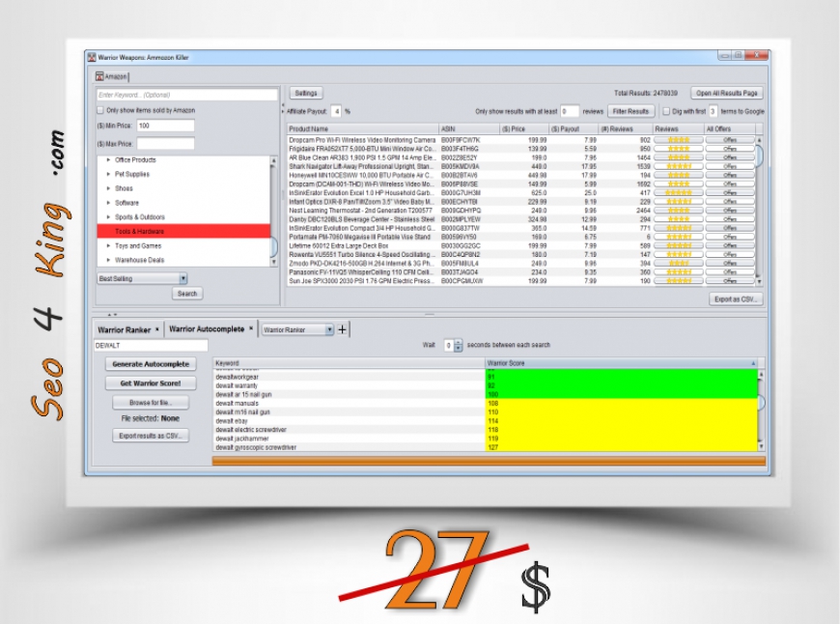Image resolution: width=840 pixels, height=624 pixels.
Task: Select the dewalt manuals keyword row
Action: tap(486, 403)
